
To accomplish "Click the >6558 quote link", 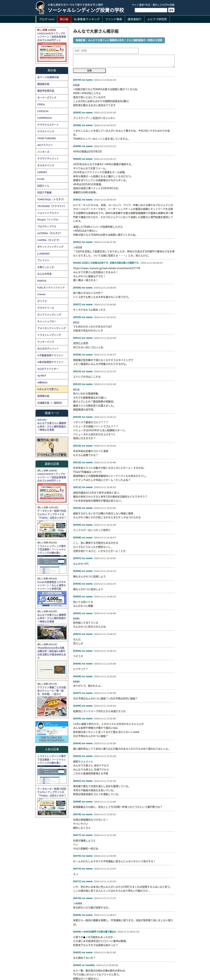I will click(77, 248).
